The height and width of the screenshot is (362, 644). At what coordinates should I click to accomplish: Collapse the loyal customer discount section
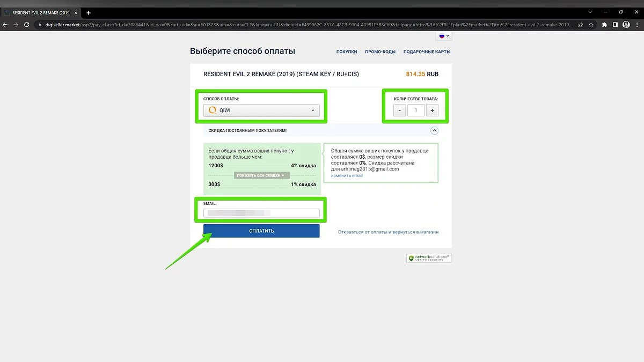[x=435, y=130]
